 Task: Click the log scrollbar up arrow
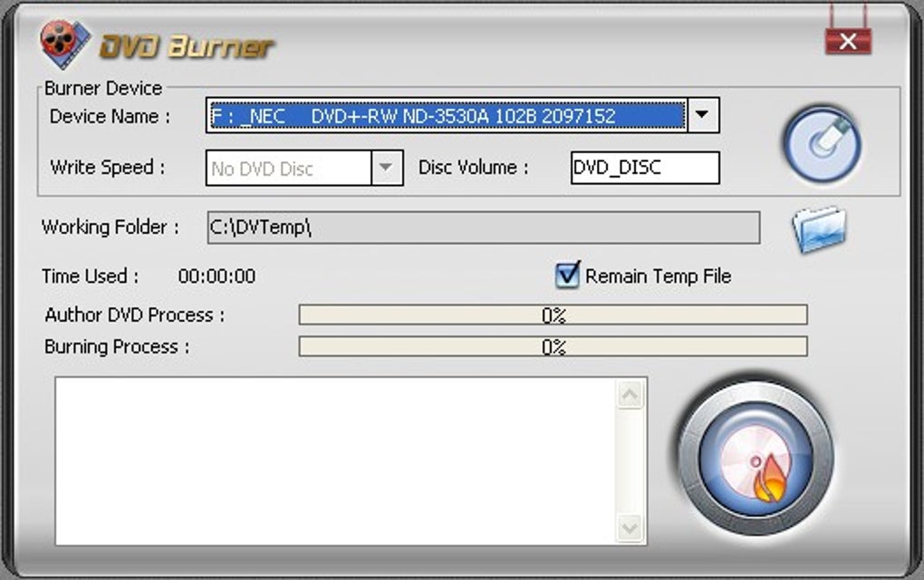pyautogui.click(x=630, y=394)
